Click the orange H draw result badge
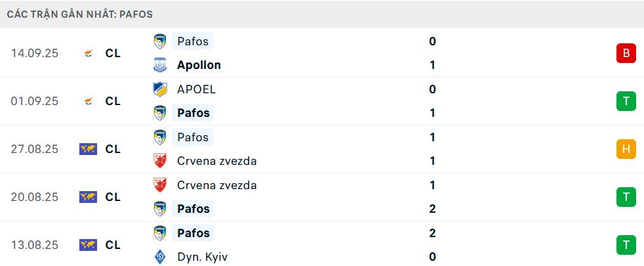This screenshot has width=644, height=266. click(x=626, y=149)
